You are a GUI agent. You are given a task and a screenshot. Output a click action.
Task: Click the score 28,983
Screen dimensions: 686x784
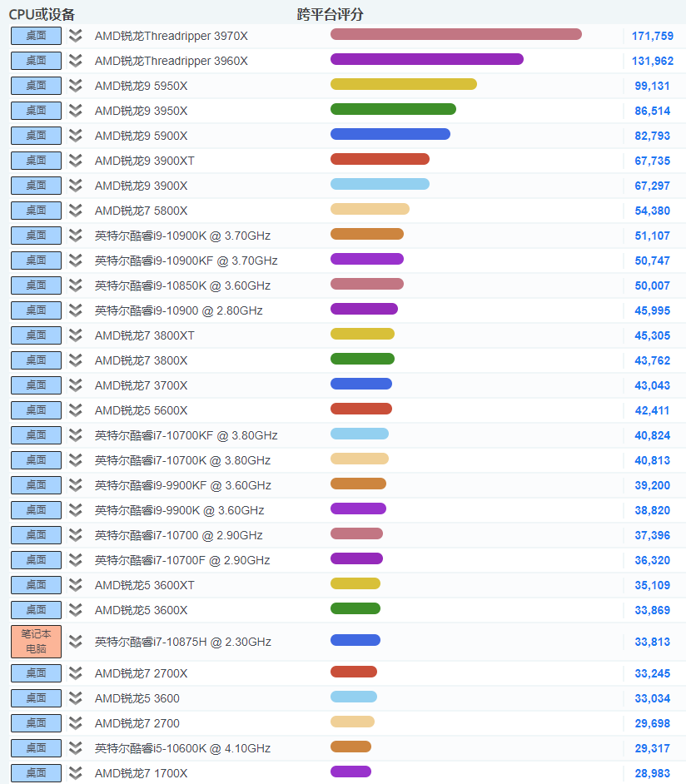click(652, 773)
